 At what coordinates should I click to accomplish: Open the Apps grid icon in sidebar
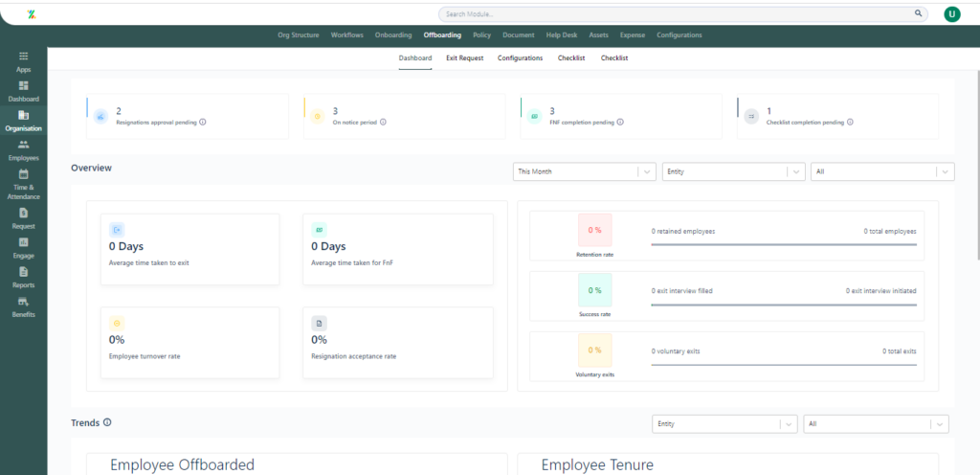pos(23,57)
